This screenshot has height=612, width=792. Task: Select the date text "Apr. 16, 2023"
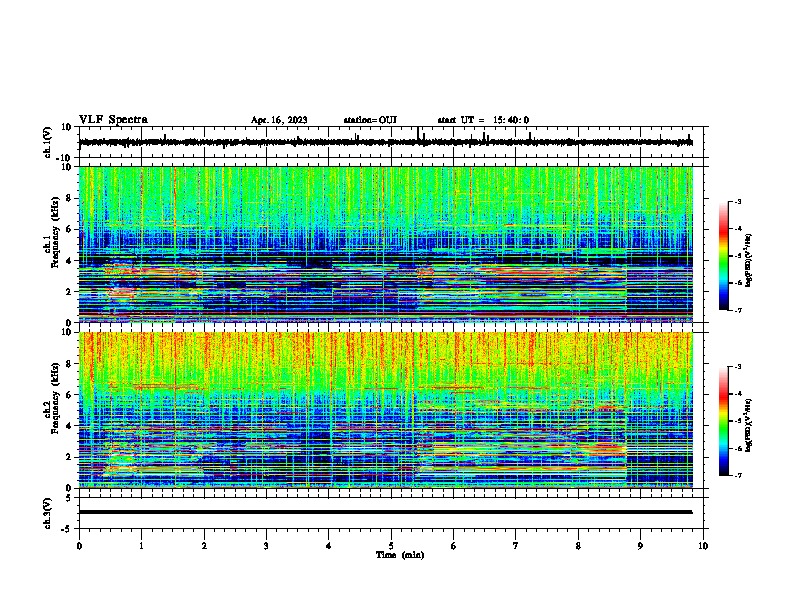[279, 120]
